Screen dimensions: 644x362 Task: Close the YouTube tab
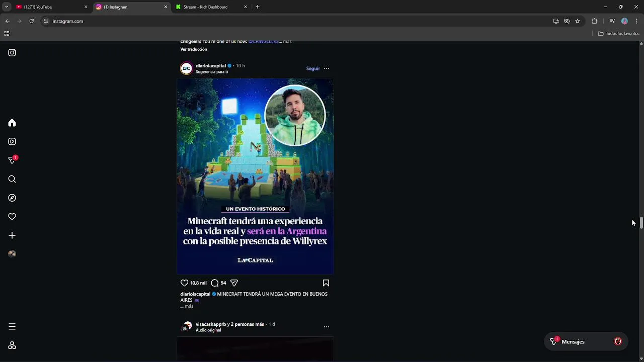(x=86, y=7)
